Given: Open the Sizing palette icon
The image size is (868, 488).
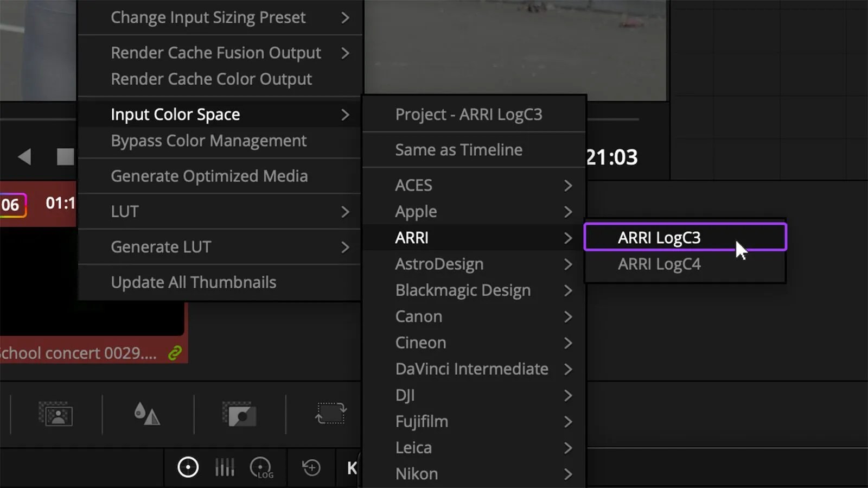Looking at the screenshot, I should tap(331, 414).
